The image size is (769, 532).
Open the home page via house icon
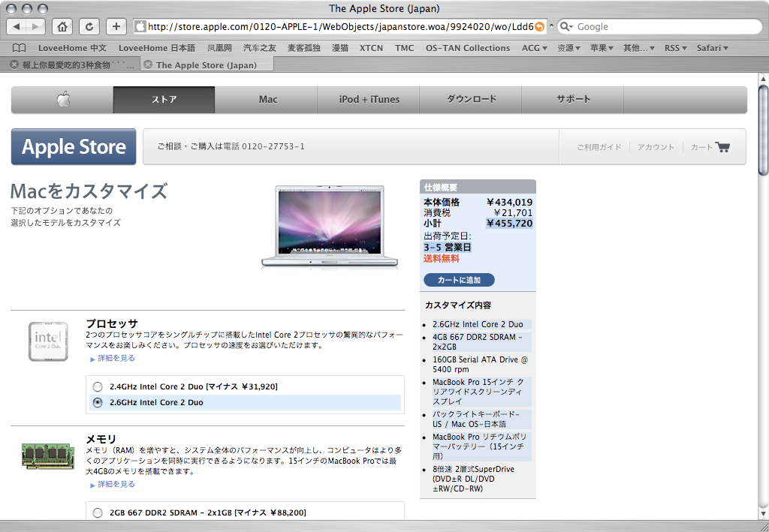point(62,26)
